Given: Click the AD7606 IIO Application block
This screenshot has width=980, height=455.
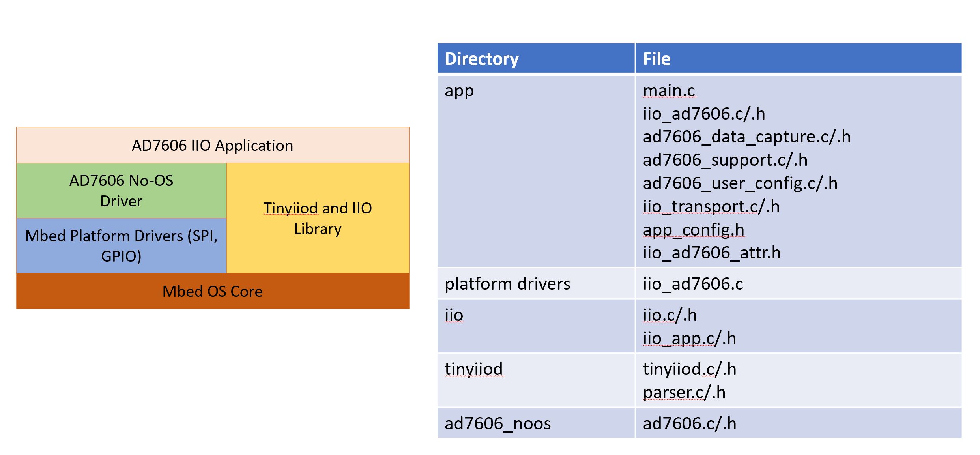Looking at the screenshot, I should [213, 145].
